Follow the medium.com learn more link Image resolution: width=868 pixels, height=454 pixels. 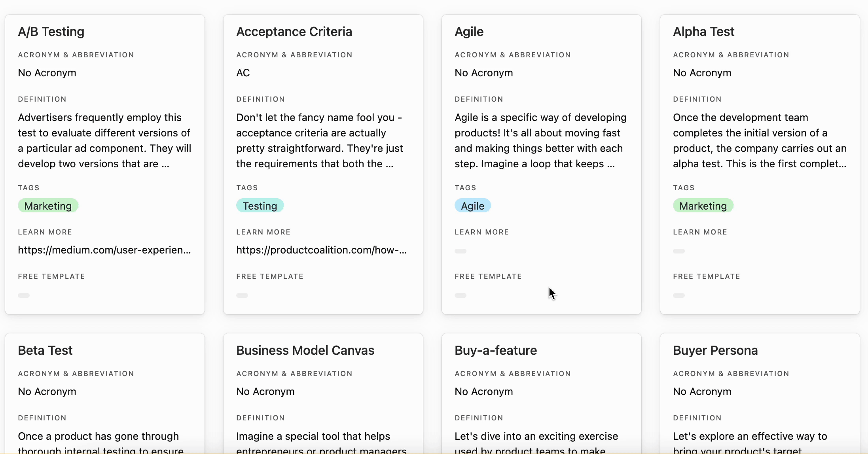pos(104,250)
